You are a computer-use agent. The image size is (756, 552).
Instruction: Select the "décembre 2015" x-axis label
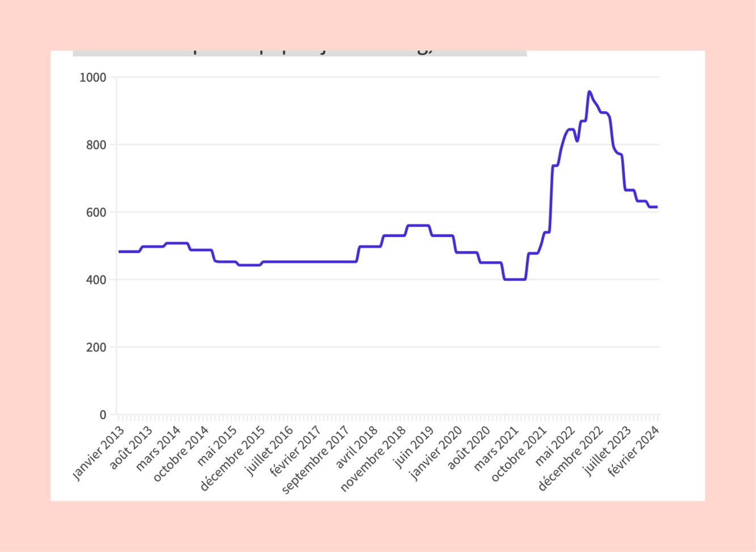[231, 459]
